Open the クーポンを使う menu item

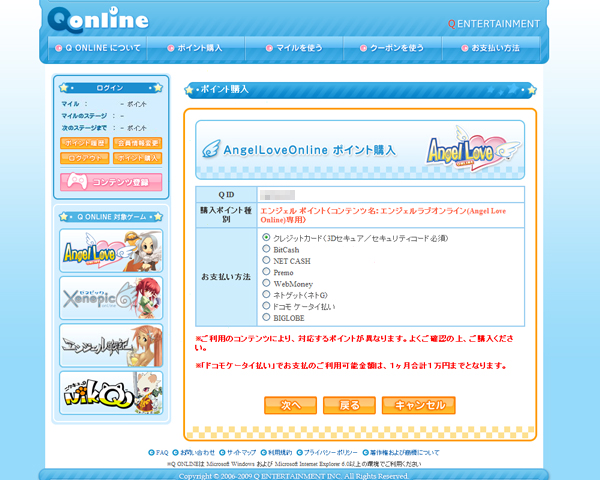pyautogui.click(x=392, y=48)
